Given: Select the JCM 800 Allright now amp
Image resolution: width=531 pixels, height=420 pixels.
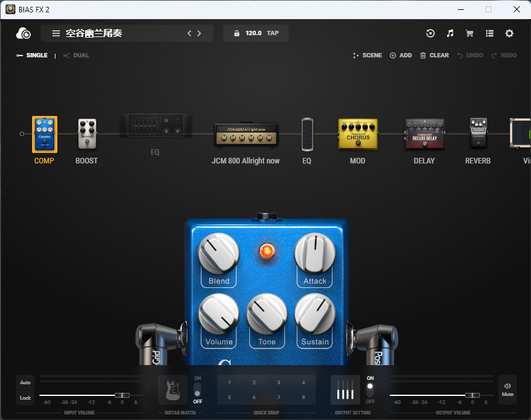Looking at the screenshot, I should [x=246, y=134].
